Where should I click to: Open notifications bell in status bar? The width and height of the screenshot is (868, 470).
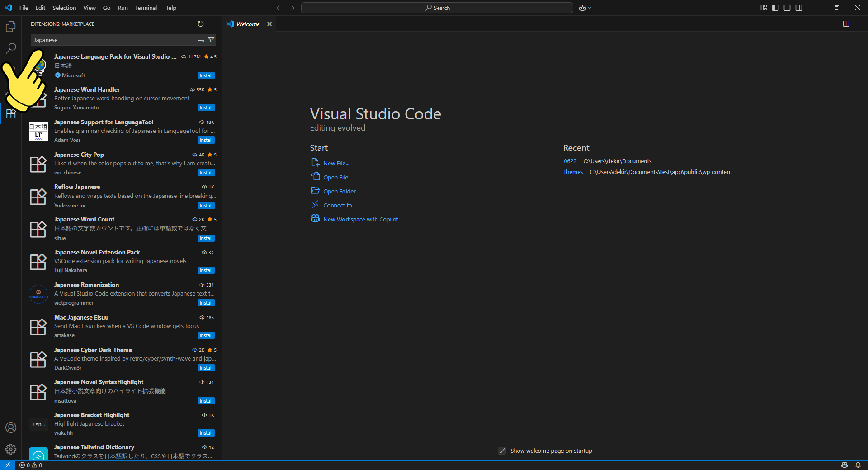pyautogui.click(x=858, y=465)
